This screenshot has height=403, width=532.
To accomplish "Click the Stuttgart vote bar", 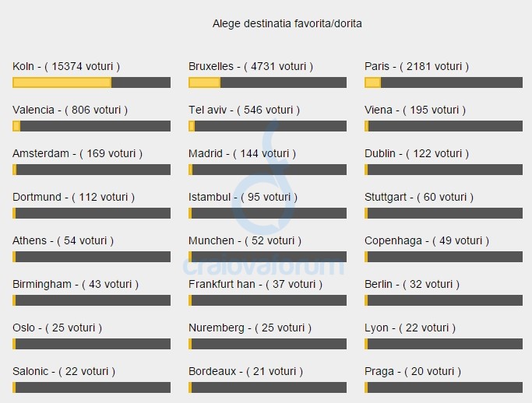I will tap(443, 213).
